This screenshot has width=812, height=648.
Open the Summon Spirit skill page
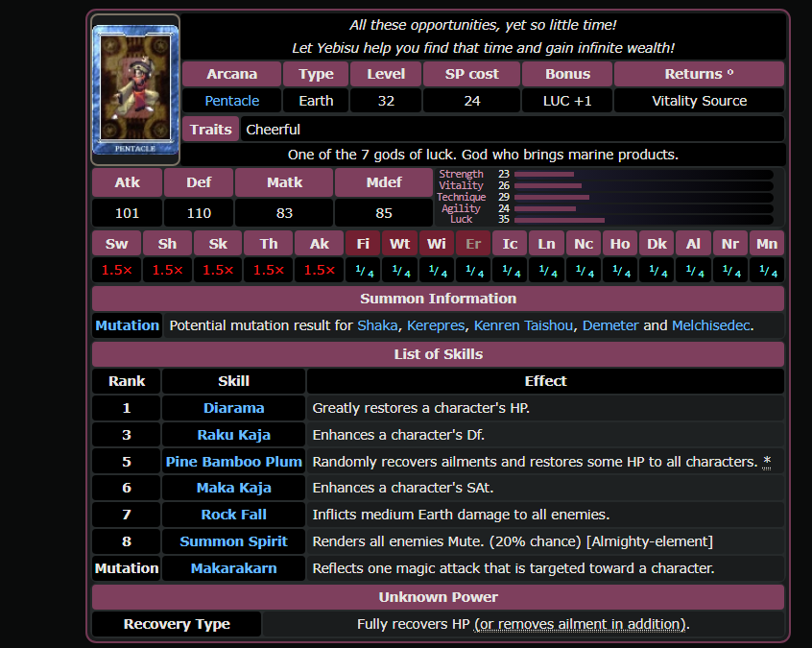click(x=233, y=541)
